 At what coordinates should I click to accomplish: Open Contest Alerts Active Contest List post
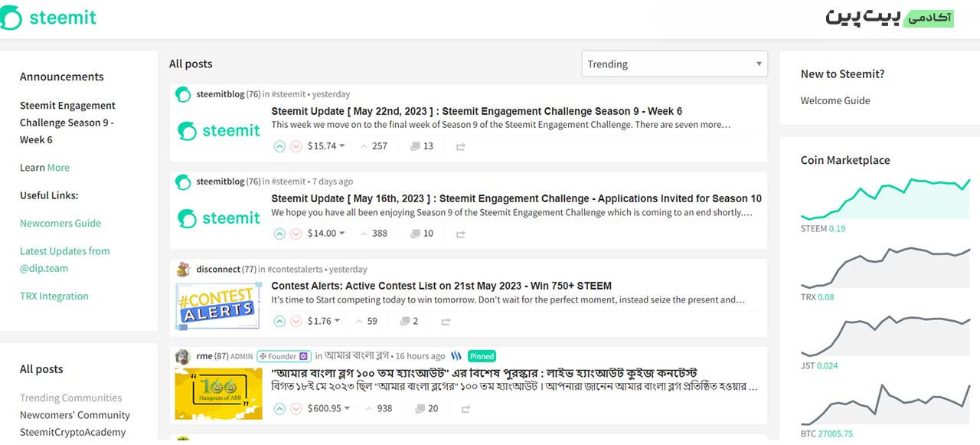442,286
